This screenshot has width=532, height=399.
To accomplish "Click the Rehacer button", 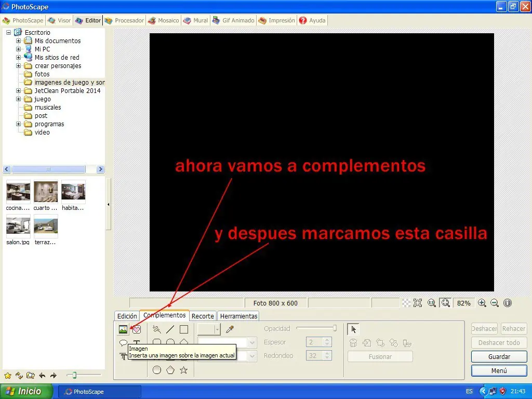I will 514,328.
